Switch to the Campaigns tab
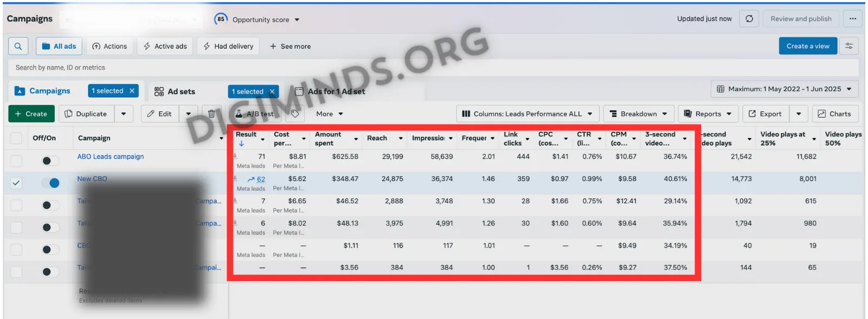This screenshot has height=319, width=868. tap(43, 91)
